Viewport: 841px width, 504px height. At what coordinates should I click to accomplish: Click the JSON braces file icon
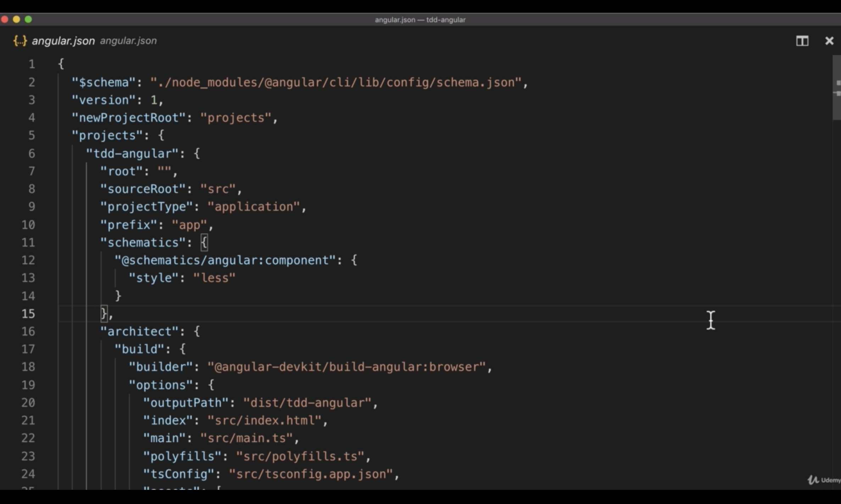[x=20, y=41]
